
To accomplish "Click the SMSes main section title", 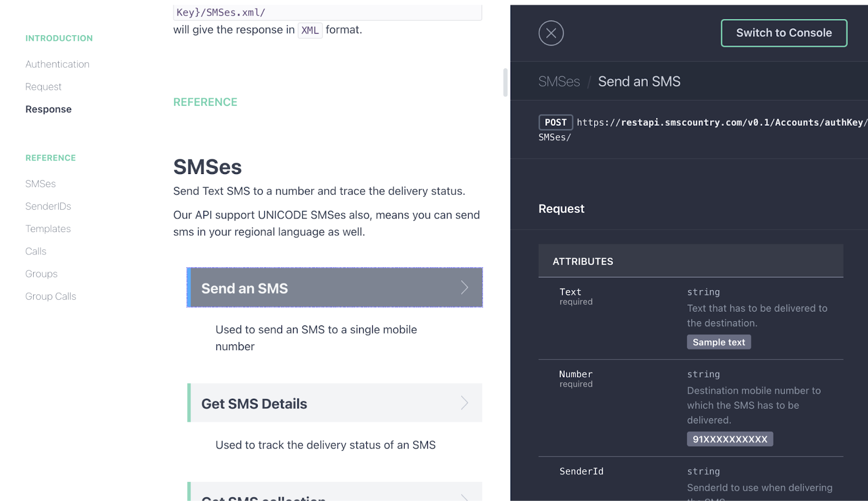I will [x=207, y=167].
